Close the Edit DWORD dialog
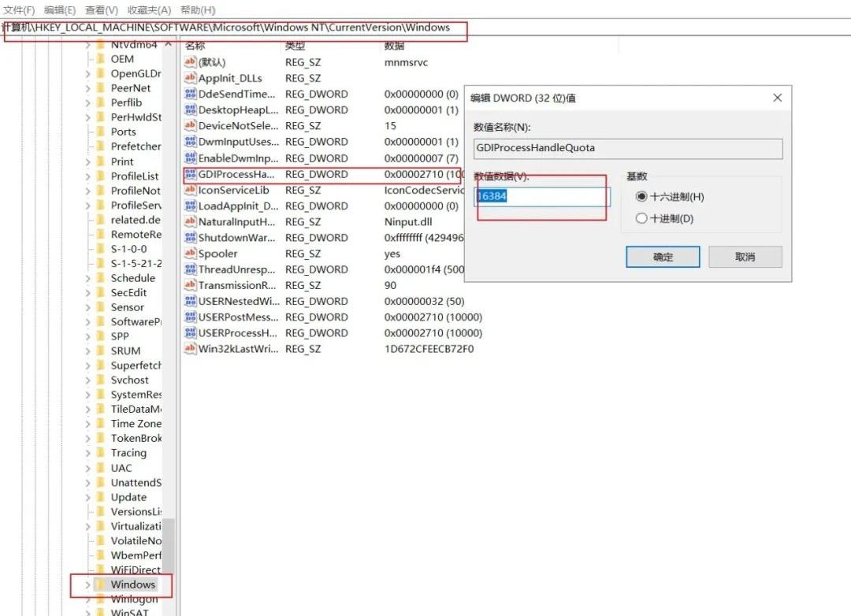 click(x=777, y=98)
